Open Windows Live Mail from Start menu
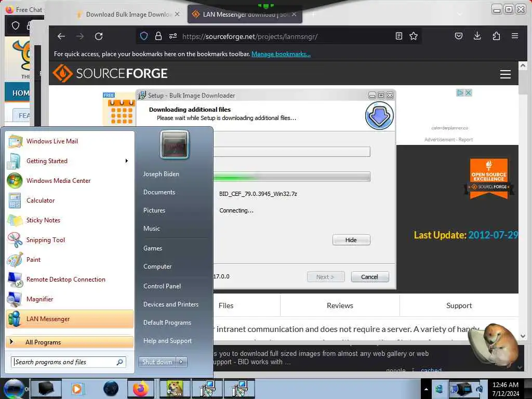Screen dimensions: 532x399 pyautogui.click(x=70, y=141)
